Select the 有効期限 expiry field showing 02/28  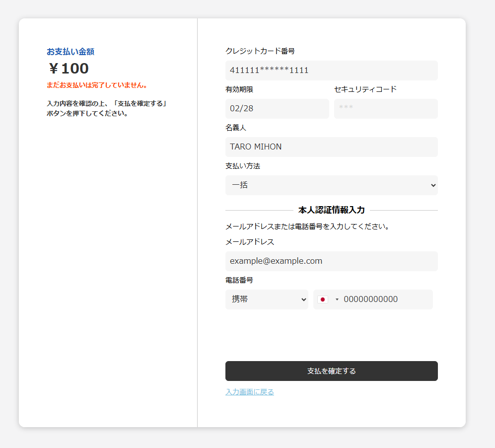277,108
